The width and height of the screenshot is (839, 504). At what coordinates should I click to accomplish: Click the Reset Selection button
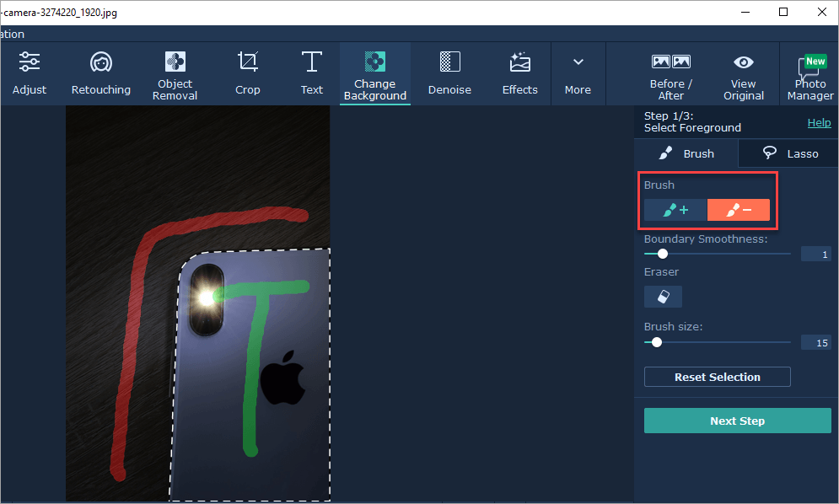(717, 377)
